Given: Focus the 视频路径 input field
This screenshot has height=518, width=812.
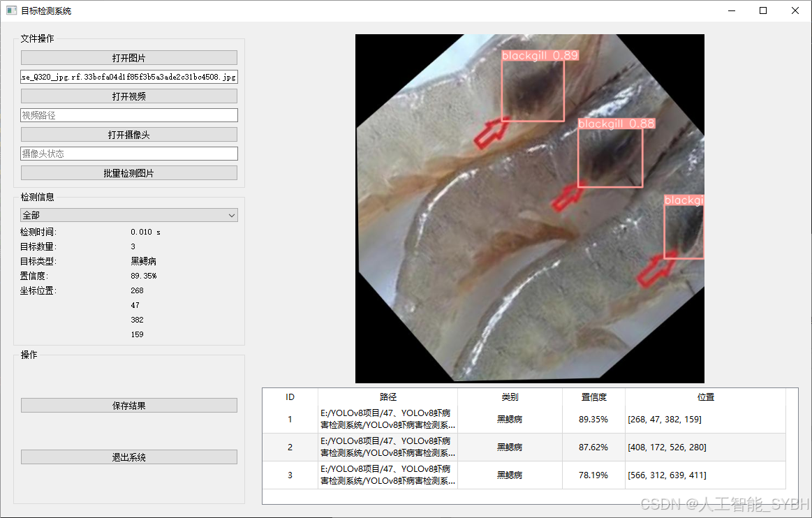Looking at the screenshot, I should tap(129, 115).
